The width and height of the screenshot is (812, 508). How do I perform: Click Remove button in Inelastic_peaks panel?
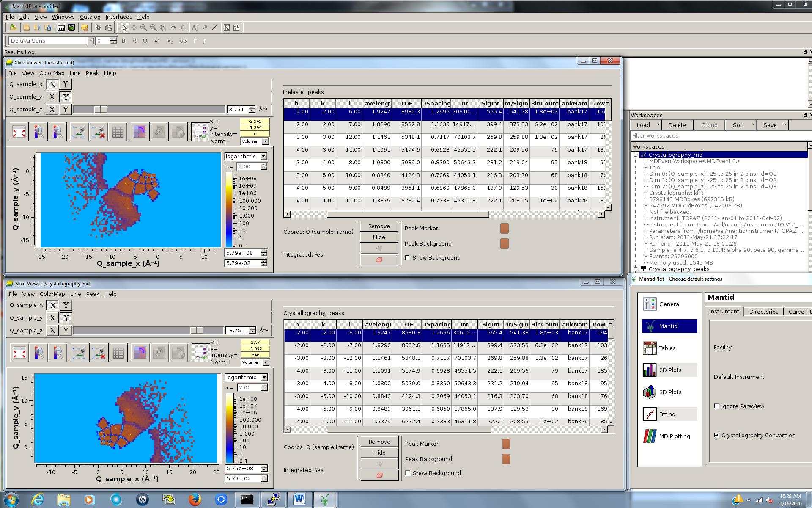379,226
